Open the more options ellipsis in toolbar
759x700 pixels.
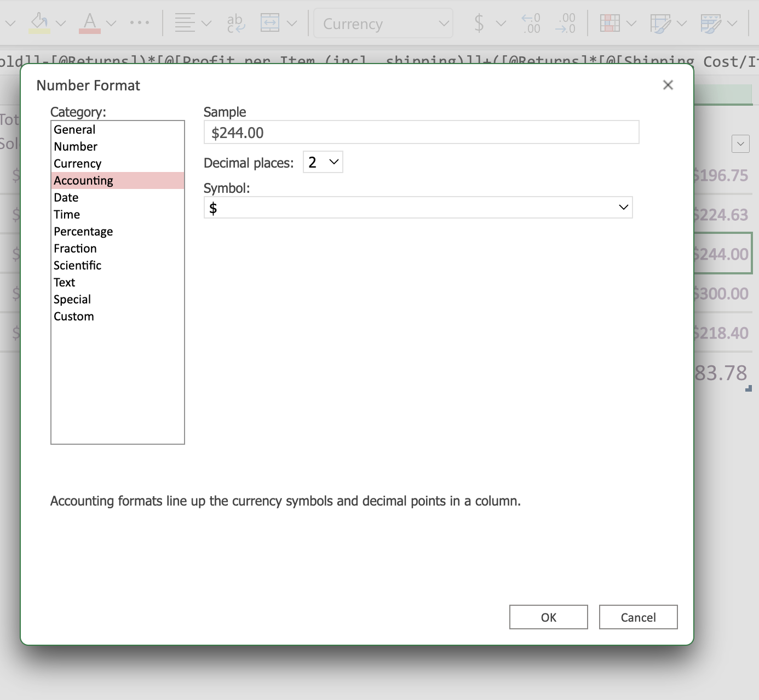pyautogui.click(x=140, y=23)
